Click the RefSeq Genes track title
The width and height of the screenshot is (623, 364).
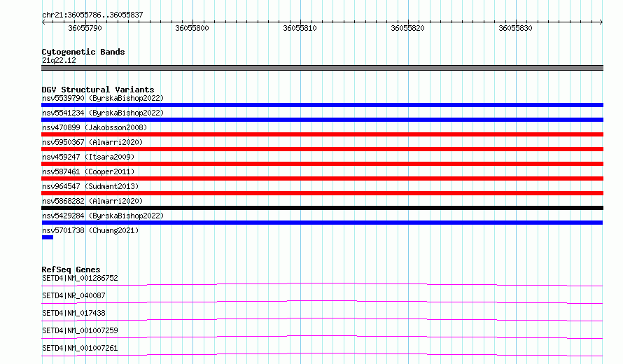[71, 269]
